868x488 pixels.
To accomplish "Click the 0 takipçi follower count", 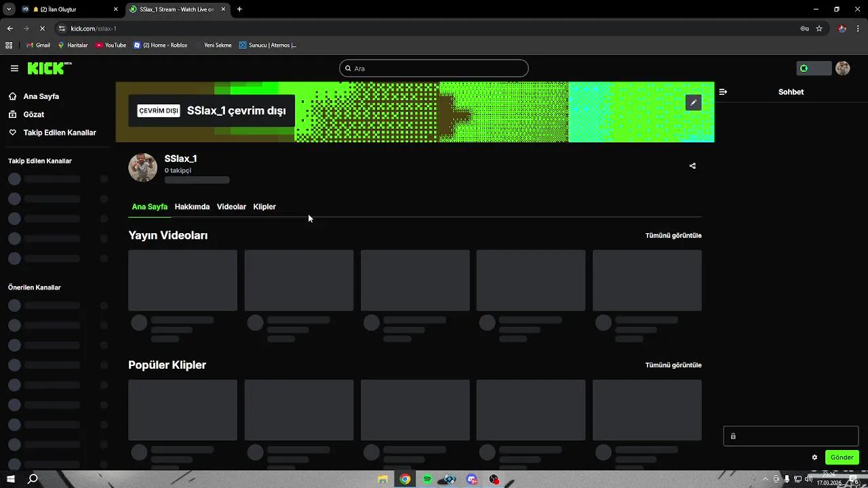I will [178, 171].
